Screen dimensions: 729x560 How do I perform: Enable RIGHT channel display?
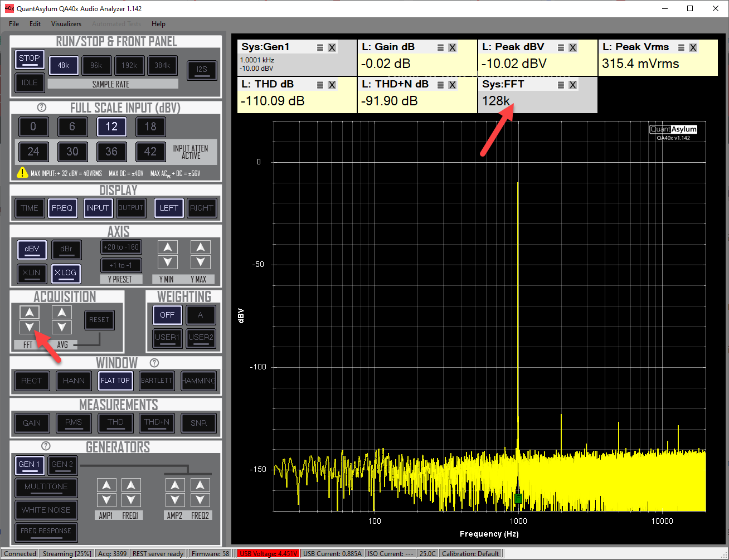pos(202,208)
